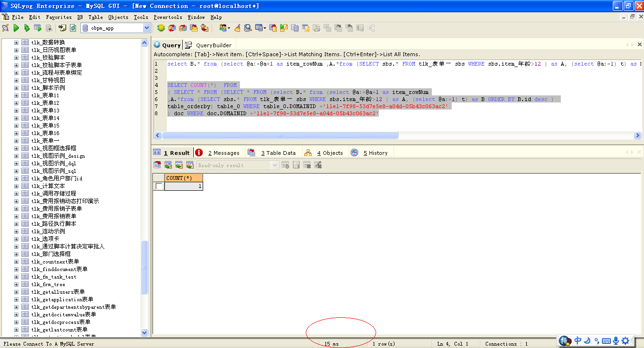Click the 'Ln 4, Col 1' status text
This screenshot has height=348, width=644.
(x=453, y=344)
